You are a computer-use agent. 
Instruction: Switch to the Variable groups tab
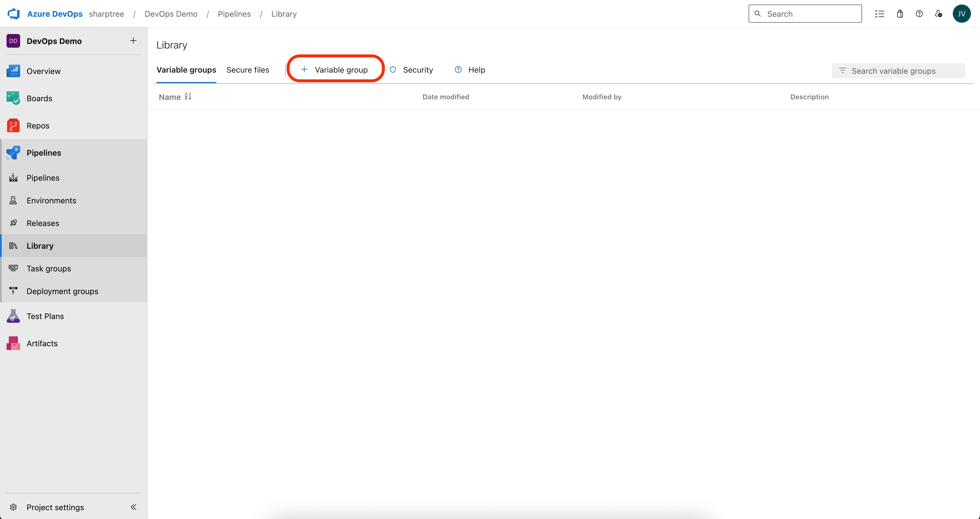186,70
